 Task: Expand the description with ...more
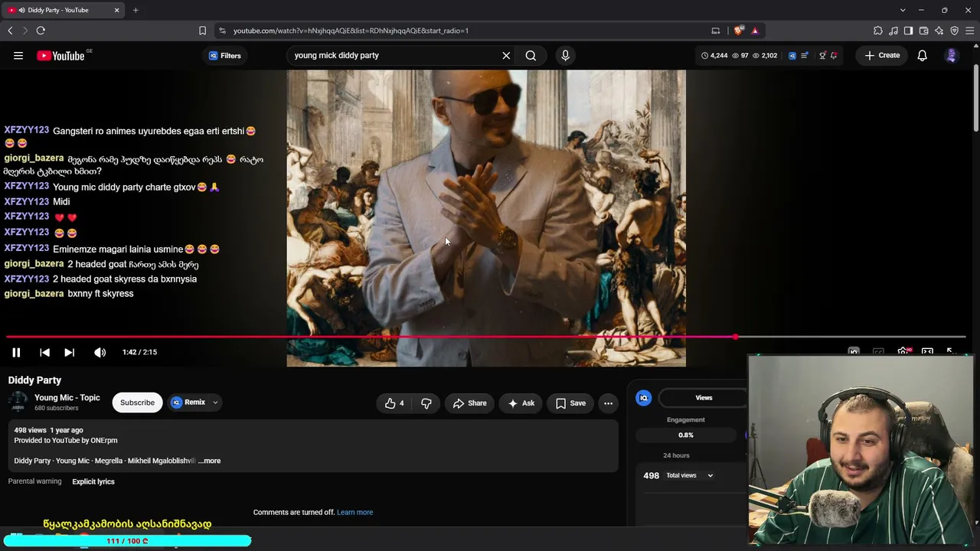[x=210, y=461]
